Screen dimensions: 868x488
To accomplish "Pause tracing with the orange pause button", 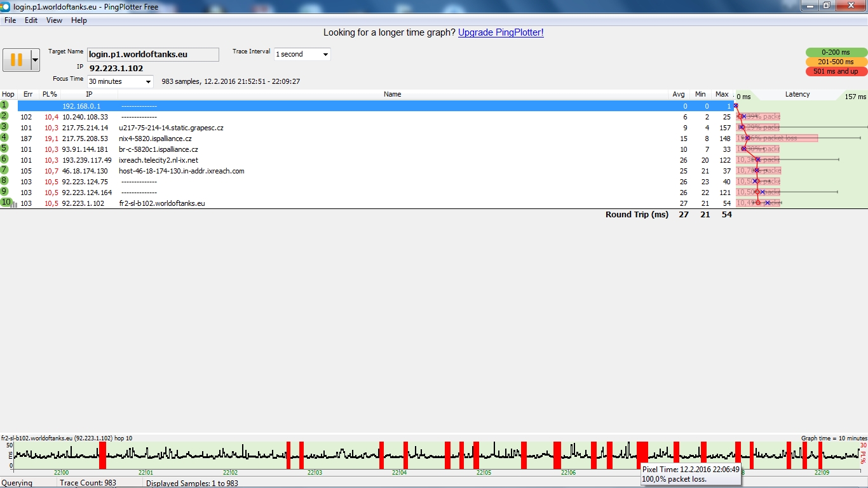I will (17, 60).
